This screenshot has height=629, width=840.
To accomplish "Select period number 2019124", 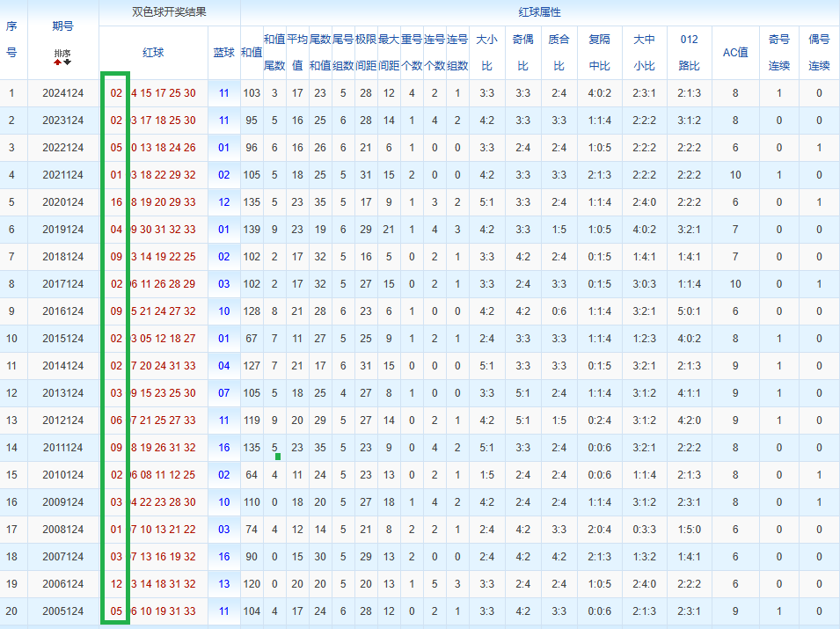I will pos(62,230).
